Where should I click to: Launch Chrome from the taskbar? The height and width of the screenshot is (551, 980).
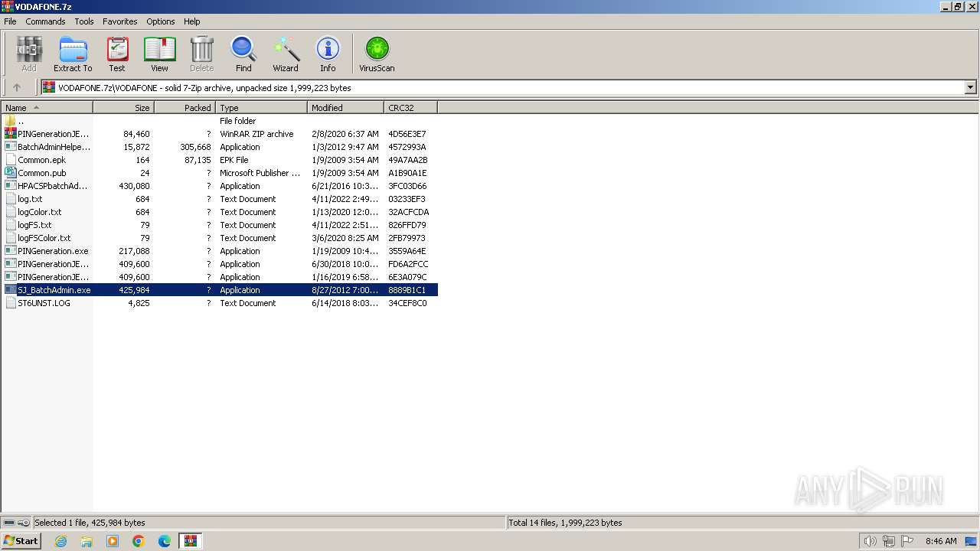(139, 541)
